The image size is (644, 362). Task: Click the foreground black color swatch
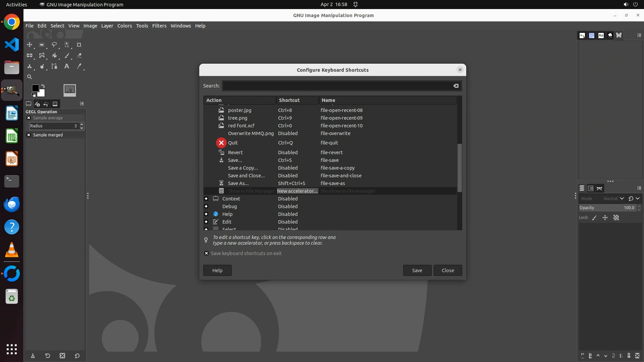pos(35,88)
